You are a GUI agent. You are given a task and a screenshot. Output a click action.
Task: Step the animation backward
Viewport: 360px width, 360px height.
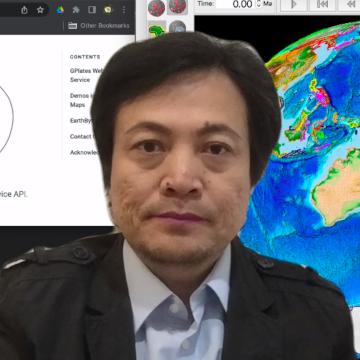(x=350, y=4)
